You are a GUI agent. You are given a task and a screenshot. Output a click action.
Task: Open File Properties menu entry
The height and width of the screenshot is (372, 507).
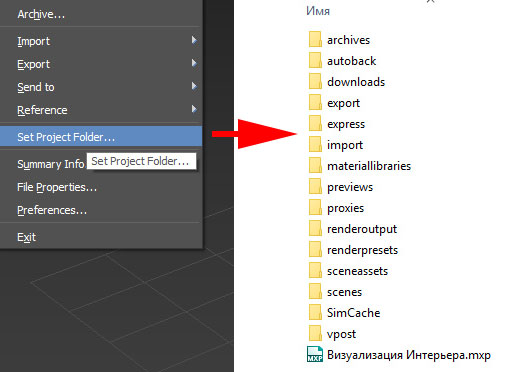click(x=57, y=187)
